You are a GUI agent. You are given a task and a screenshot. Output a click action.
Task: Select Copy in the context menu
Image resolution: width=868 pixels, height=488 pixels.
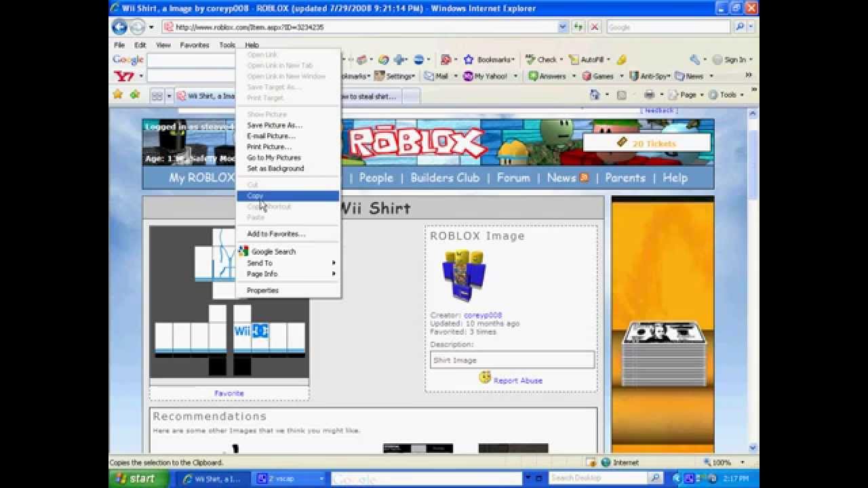[x=288, y=196]
